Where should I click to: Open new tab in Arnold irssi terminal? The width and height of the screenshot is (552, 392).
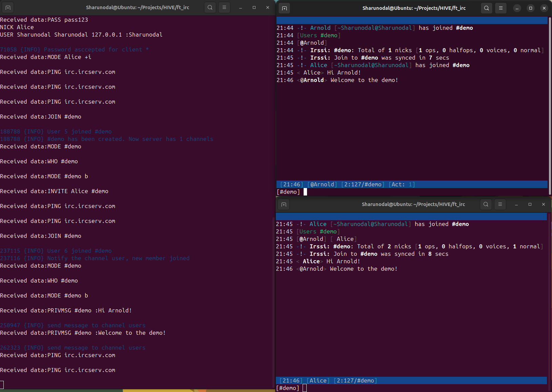point(285,8)
